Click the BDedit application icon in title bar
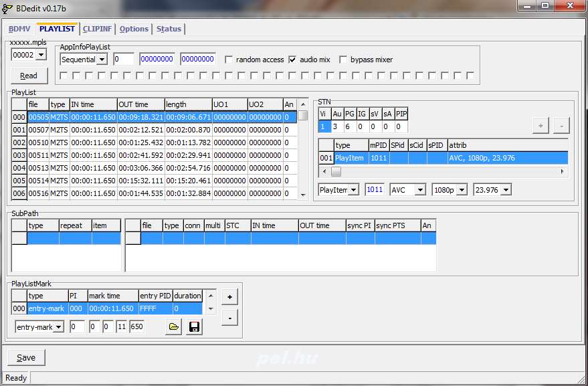The width and height of the screenshot is (588, 386). coord(8,7)
